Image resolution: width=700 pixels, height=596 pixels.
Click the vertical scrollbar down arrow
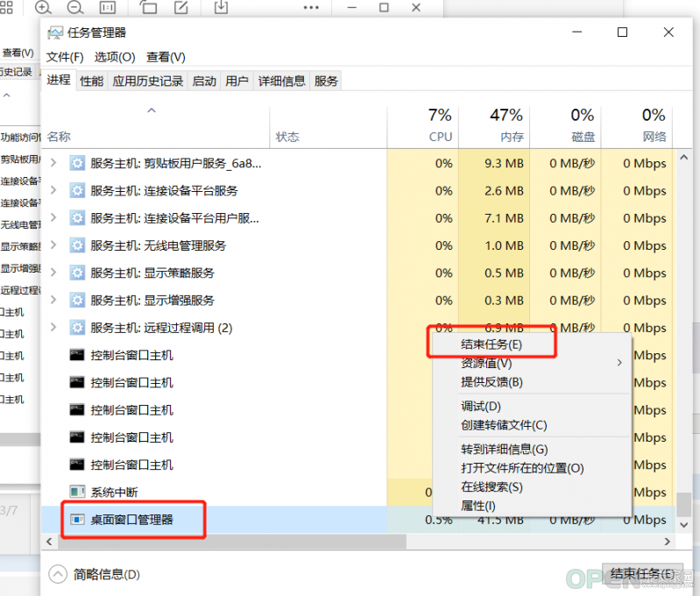click(x=683, y=524)
